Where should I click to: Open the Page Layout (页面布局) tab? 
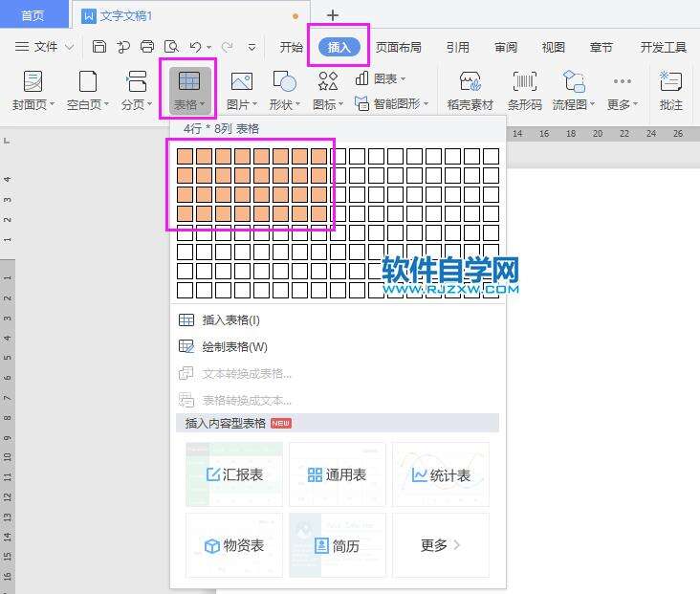coord(398,47)
